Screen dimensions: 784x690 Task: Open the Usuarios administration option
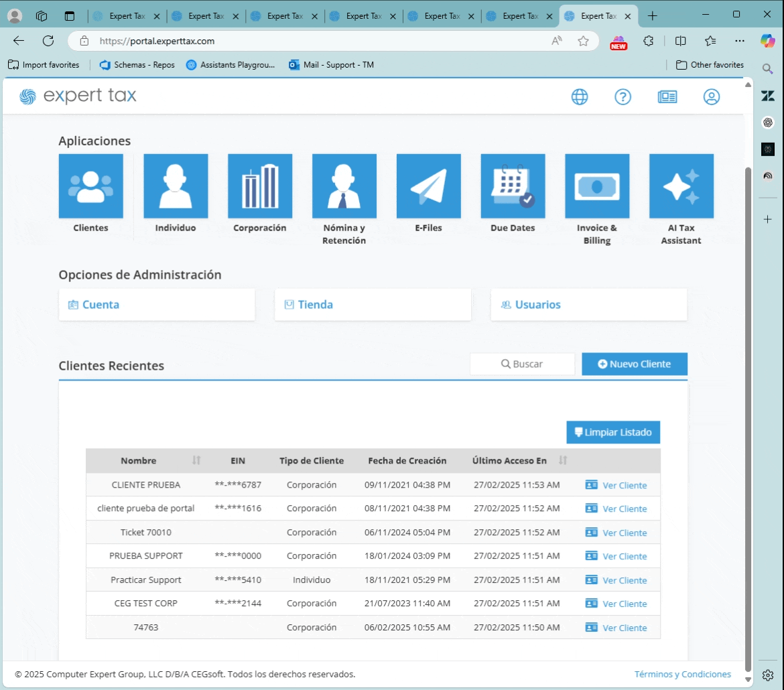pos(589,305)
